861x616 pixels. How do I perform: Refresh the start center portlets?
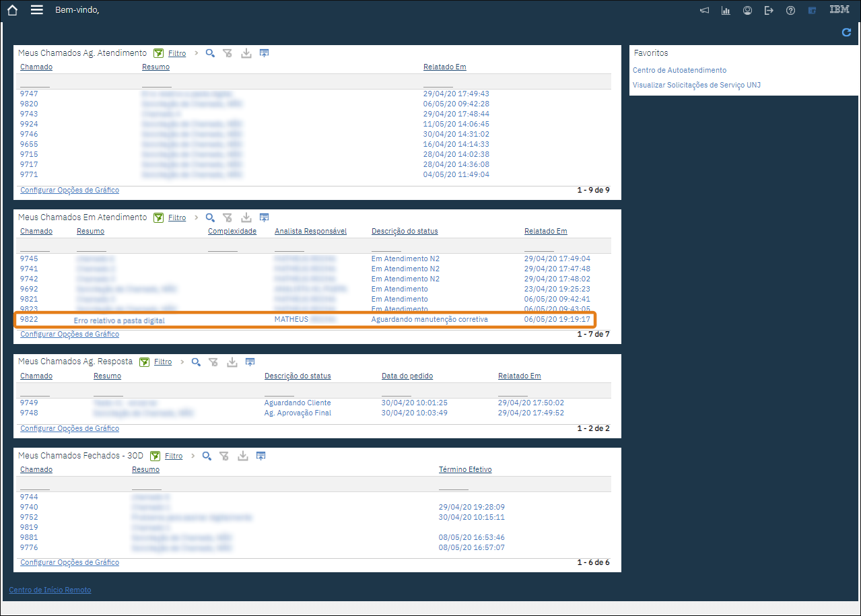point(846,32)
